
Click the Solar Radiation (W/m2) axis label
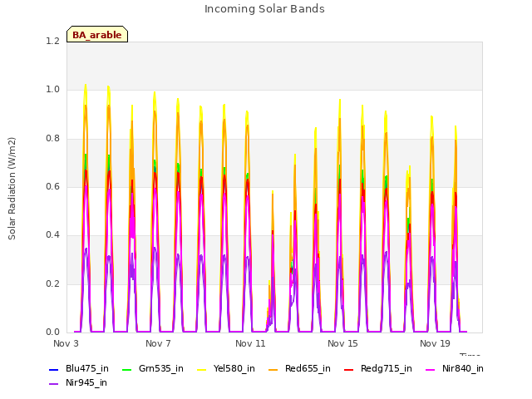[x=12, y=189]
